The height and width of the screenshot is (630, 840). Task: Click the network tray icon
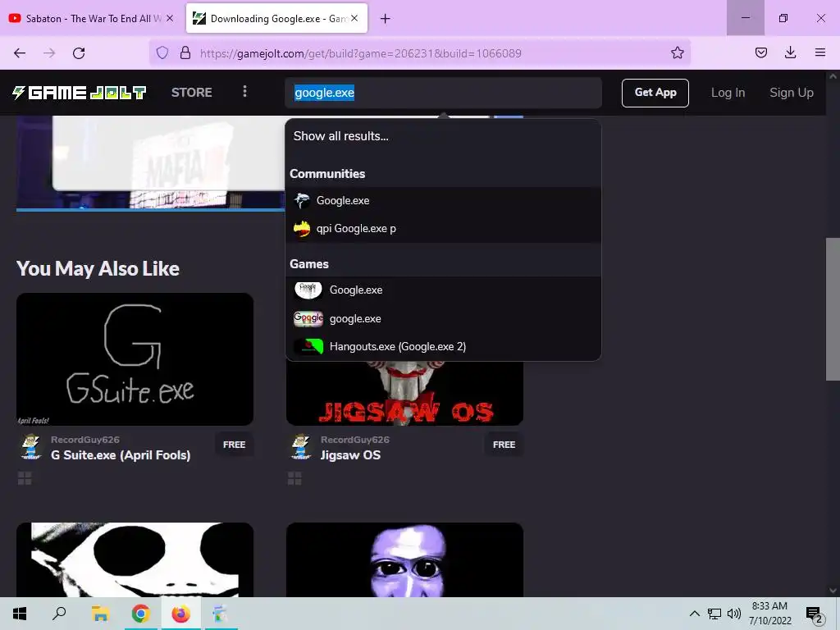[x=714, y=614]
